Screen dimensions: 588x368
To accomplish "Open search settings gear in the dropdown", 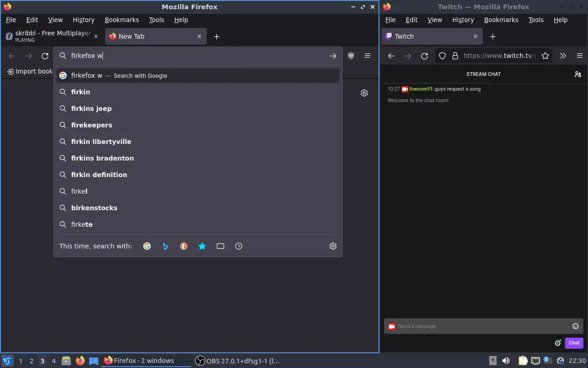I will 333,246.
